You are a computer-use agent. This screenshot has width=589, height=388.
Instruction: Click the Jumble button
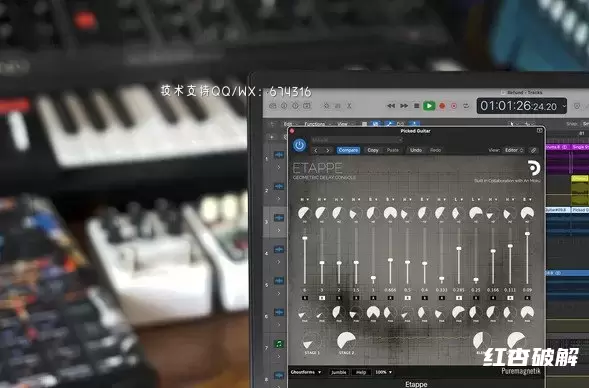(338, 372)
